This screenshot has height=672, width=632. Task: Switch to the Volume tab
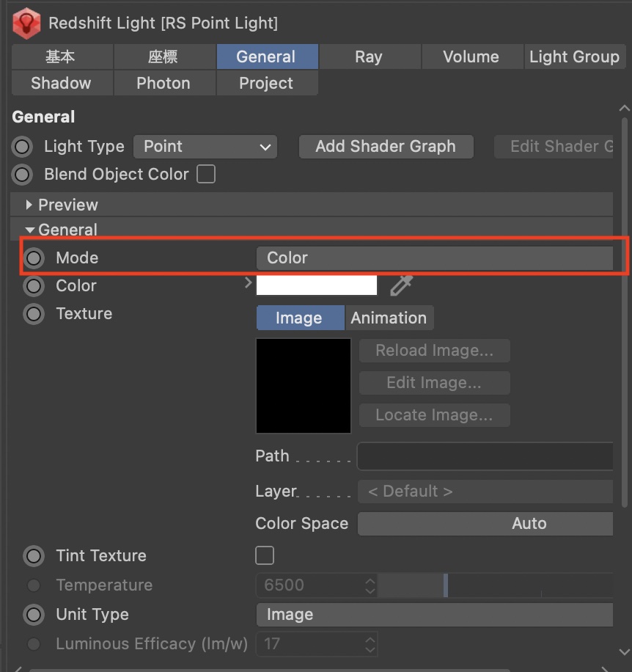pos(471,57)
